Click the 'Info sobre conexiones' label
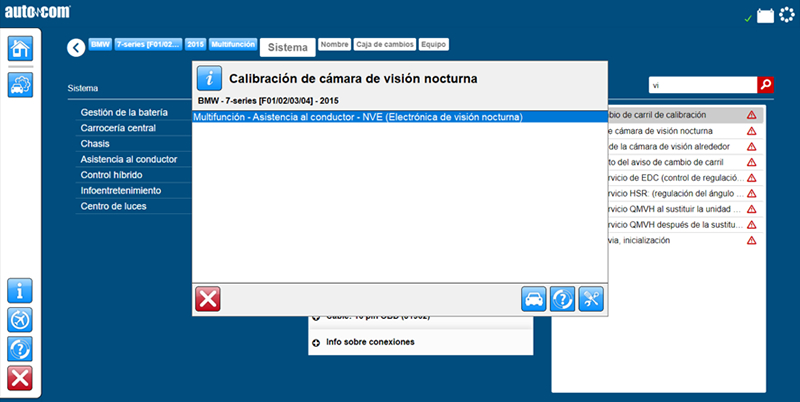 click(370, 342)
